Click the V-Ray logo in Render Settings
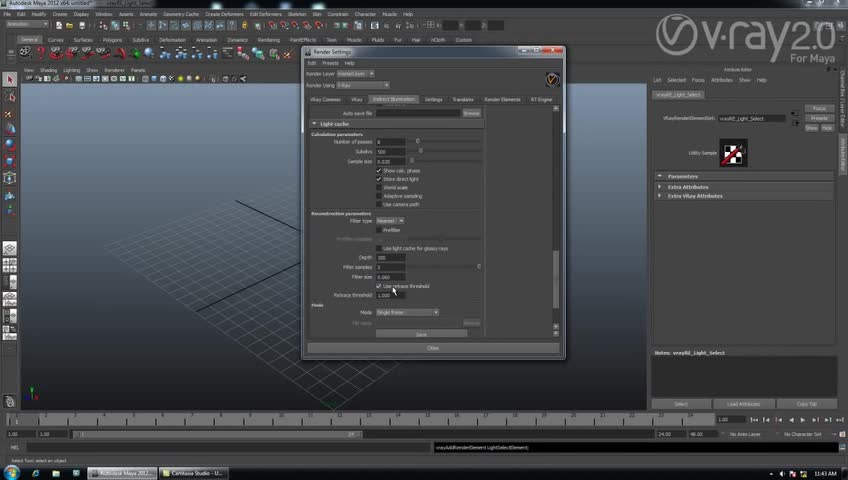 (x=552, y=79)
